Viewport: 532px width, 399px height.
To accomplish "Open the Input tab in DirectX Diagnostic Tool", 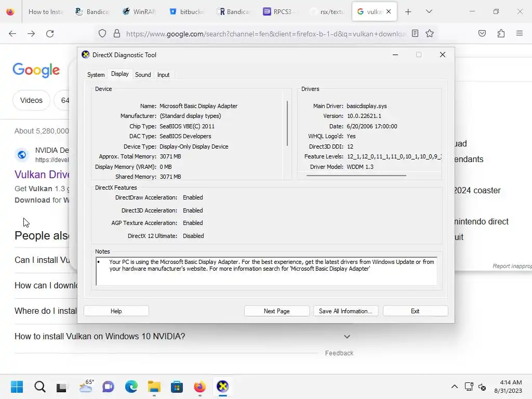I will point(163,75).
